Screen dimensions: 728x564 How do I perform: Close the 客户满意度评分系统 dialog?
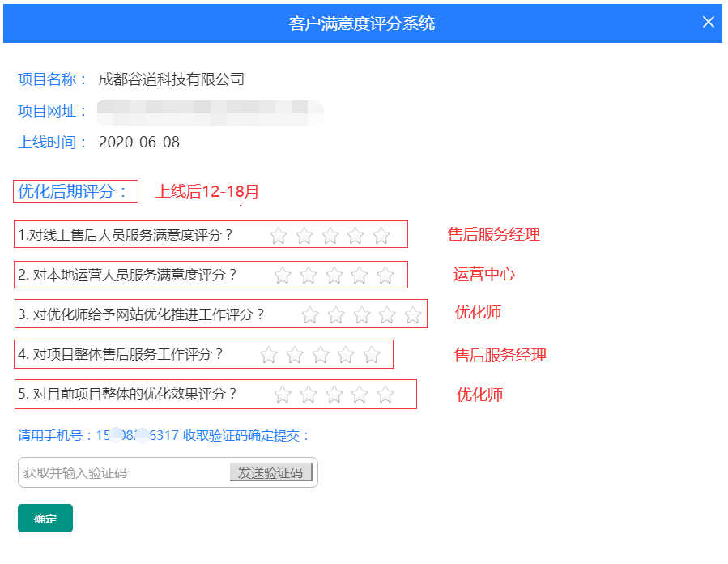coord(708,23)
